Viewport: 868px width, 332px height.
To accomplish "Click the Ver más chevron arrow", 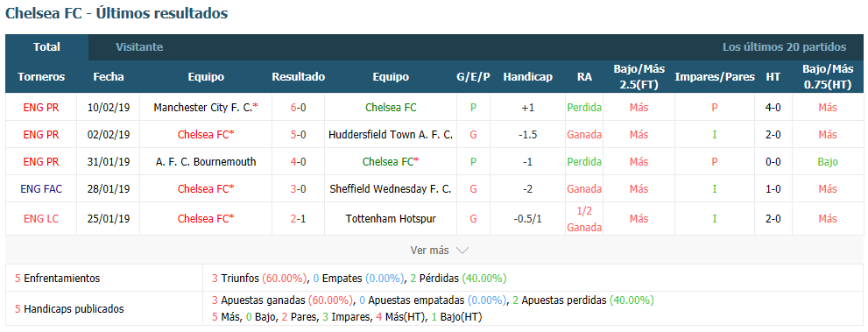I will point(462,251).
